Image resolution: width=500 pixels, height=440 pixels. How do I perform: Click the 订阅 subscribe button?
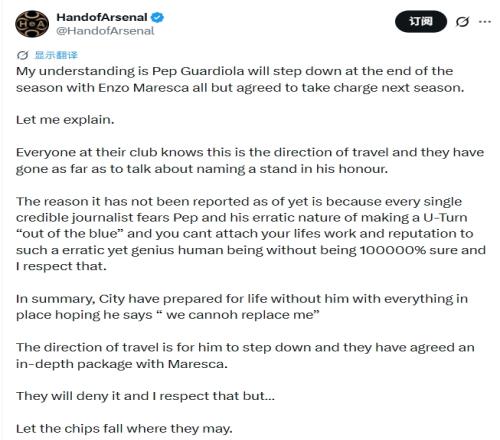click(x=421, y=21)
